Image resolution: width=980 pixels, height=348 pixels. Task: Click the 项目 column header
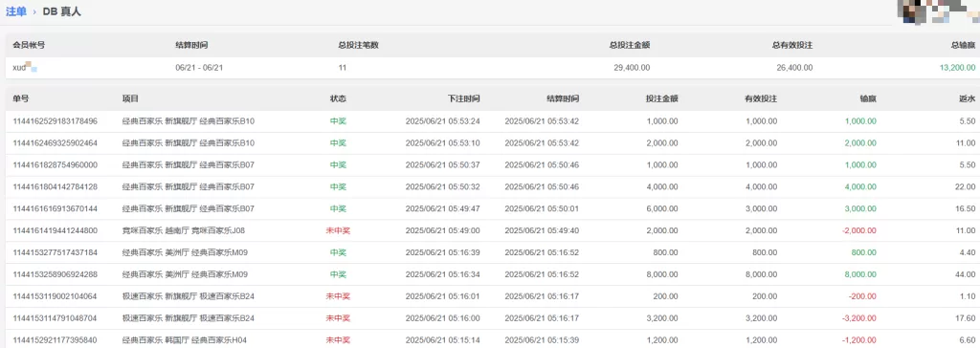(x=130, y=98)
